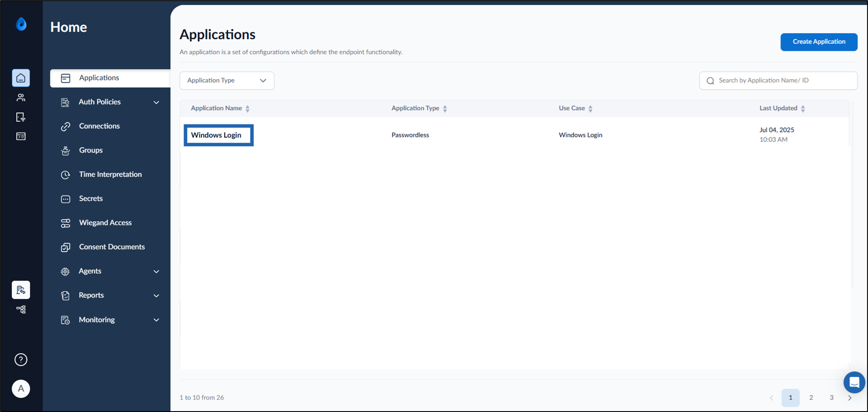The image size is (868, 412).
Task: Click the Reports icon
Action: tap(65, 295)
